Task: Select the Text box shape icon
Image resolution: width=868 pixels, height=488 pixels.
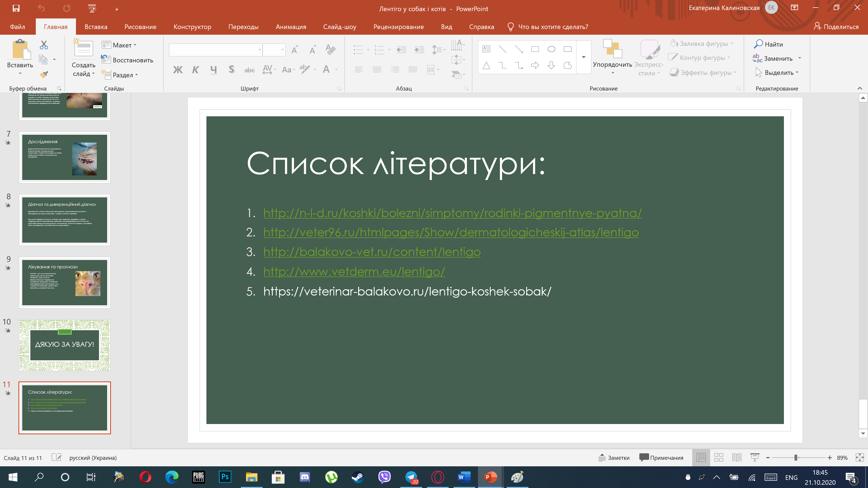Action: coord(486,49)
